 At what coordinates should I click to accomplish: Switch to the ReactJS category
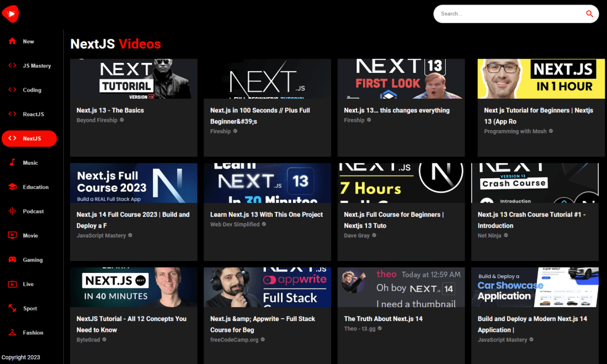29,114
